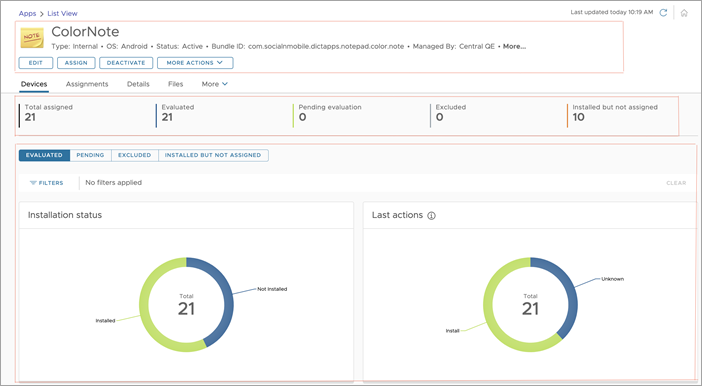This screenshot has height=386, width=702.
Task: Select INSTALLED BUT NOT ASSIGNED toggle
Action: pos(213,155)
